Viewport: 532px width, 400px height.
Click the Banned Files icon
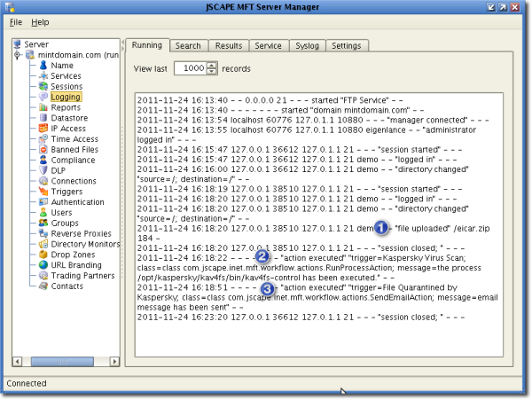[x=43, y=150]
